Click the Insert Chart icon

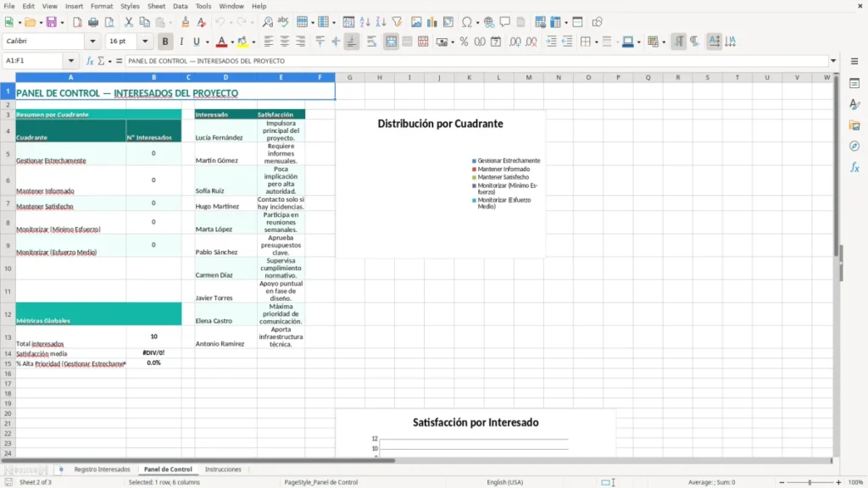432,22
